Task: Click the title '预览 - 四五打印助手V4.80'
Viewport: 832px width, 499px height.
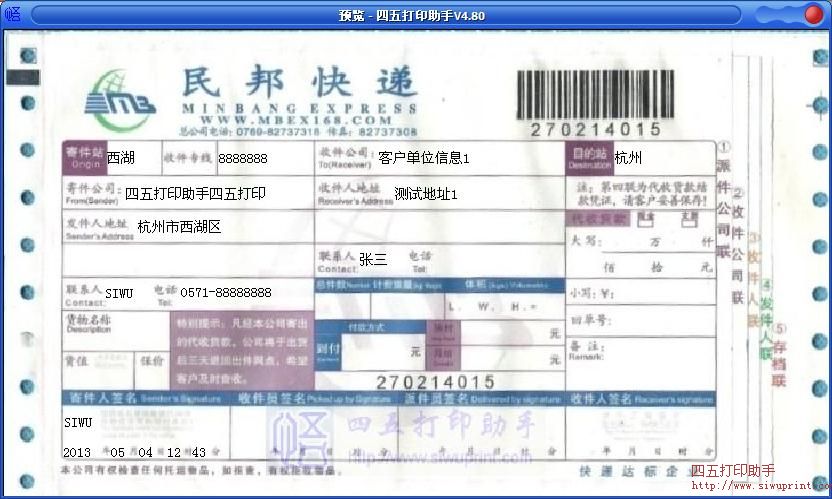Action: point(412,15)
